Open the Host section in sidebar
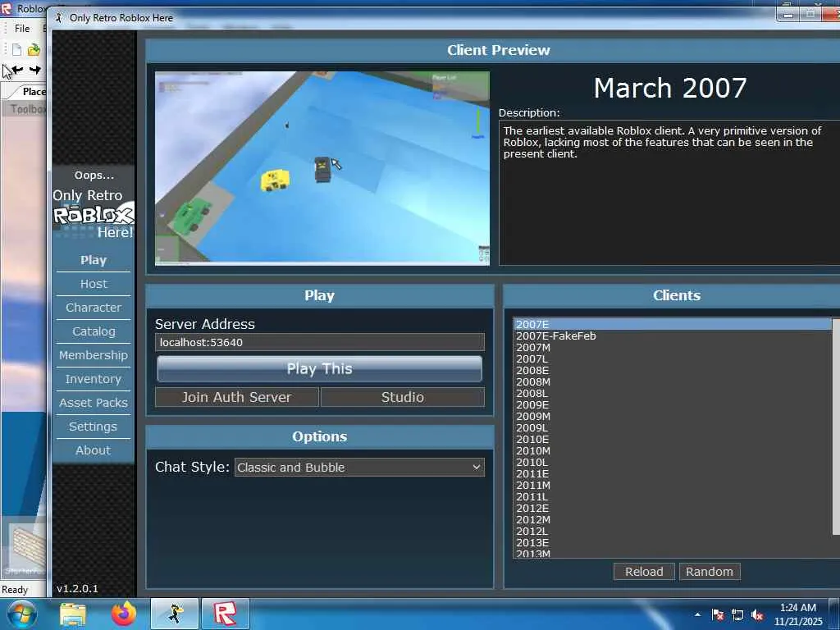The image size is (840, 630). pos(94,284)
